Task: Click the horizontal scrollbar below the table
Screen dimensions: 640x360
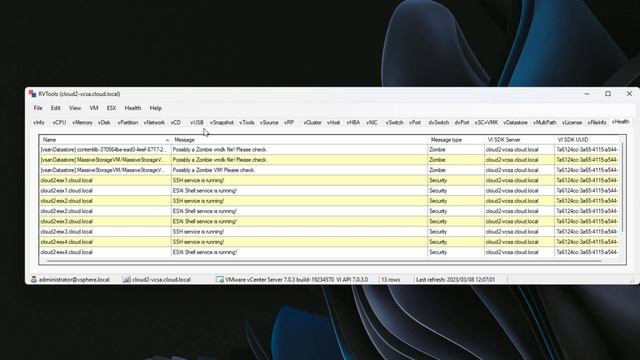Action: (324, 261)
